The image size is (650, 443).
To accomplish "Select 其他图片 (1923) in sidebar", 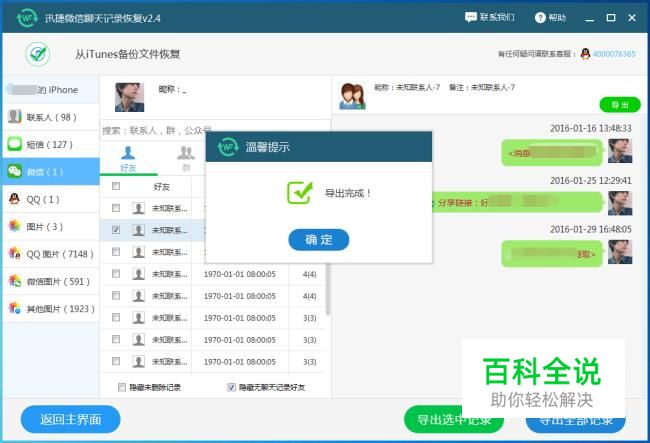I will 51,309.
